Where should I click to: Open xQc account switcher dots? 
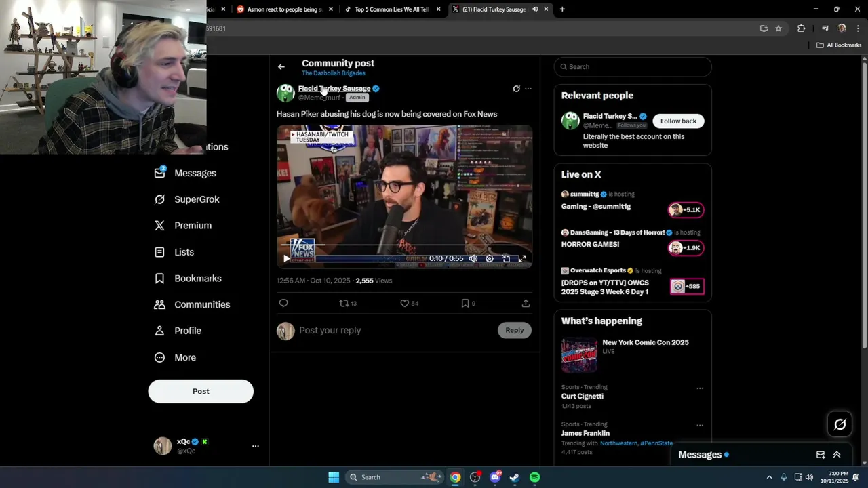click(256, 446)
